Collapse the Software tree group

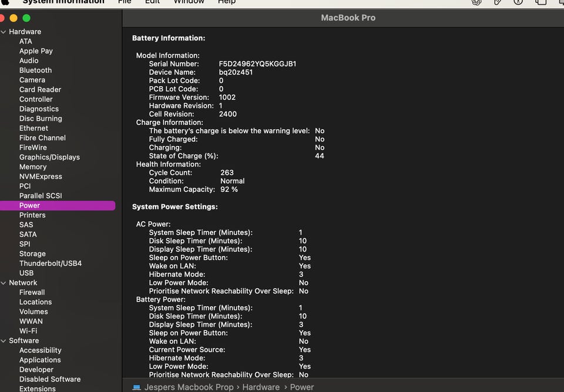[4, 341]
